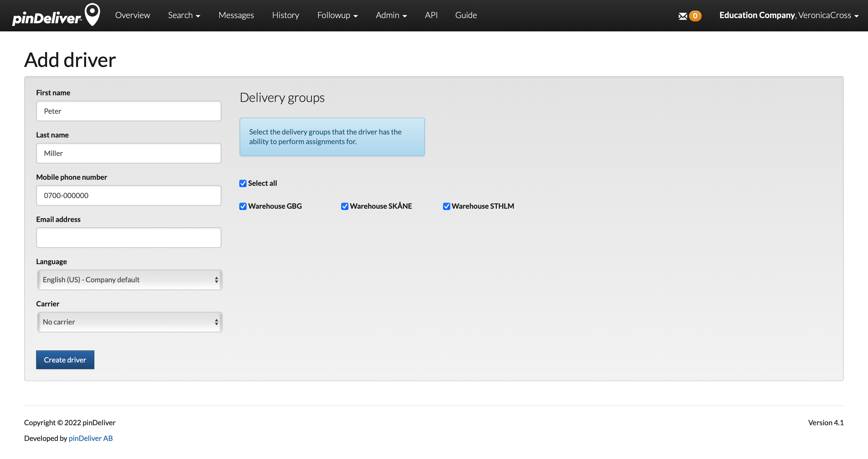Click the Create driver button
868x459 pixels.
(65, 359)
